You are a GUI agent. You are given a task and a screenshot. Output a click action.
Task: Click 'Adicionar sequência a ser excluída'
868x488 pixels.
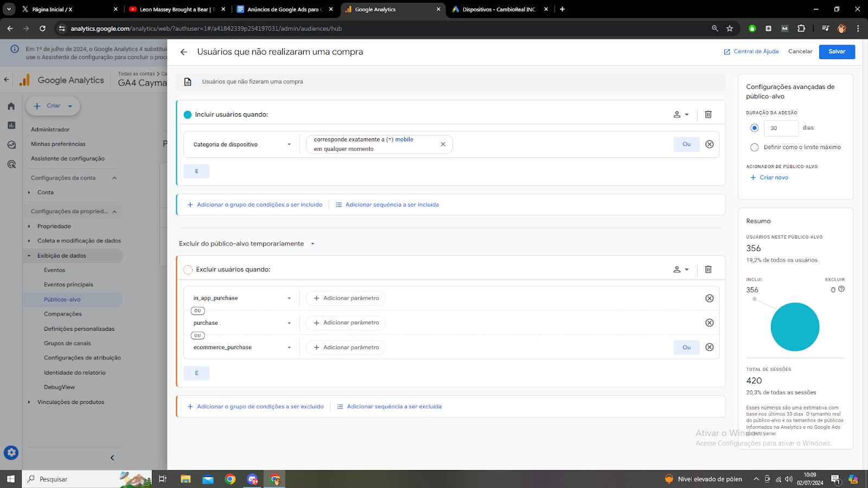[389, 407]
